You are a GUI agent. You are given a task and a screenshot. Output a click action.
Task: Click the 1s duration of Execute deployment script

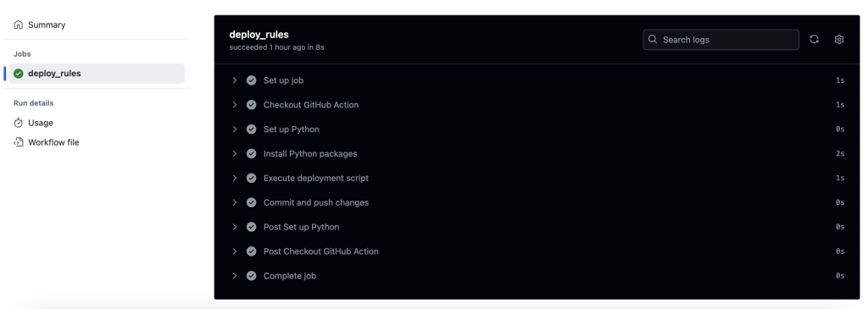(x=840, y=178)
